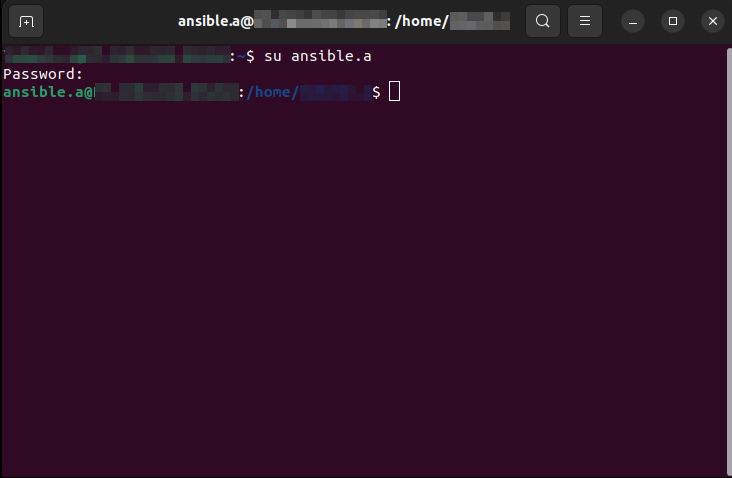Close the terminal window

click(712, 21)
